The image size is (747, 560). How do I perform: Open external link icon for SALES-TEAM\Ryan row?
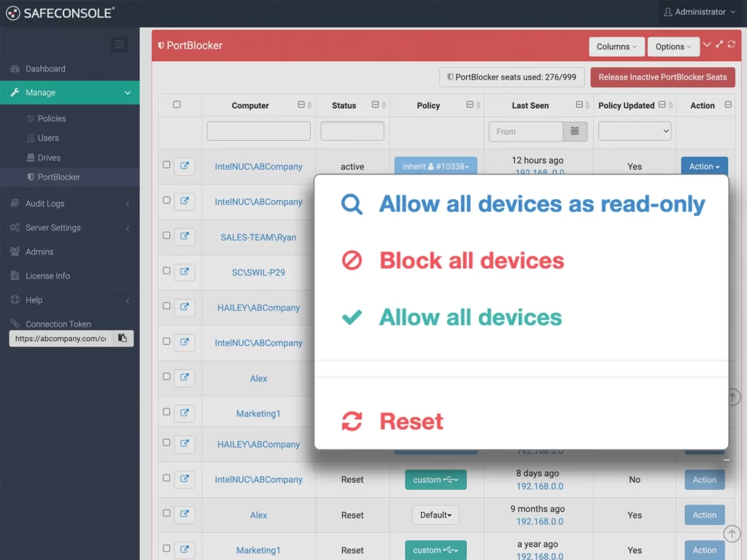185,236
